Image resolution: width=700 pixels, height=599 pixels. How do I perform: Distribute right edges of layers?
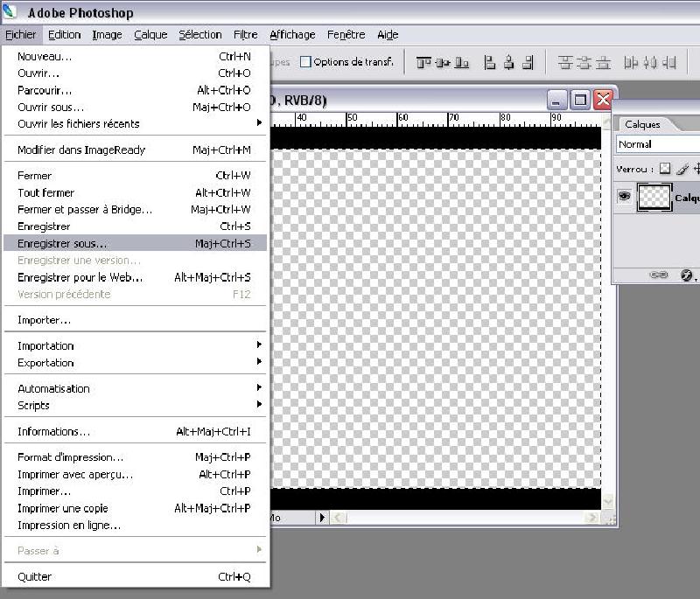coord(668,63)
